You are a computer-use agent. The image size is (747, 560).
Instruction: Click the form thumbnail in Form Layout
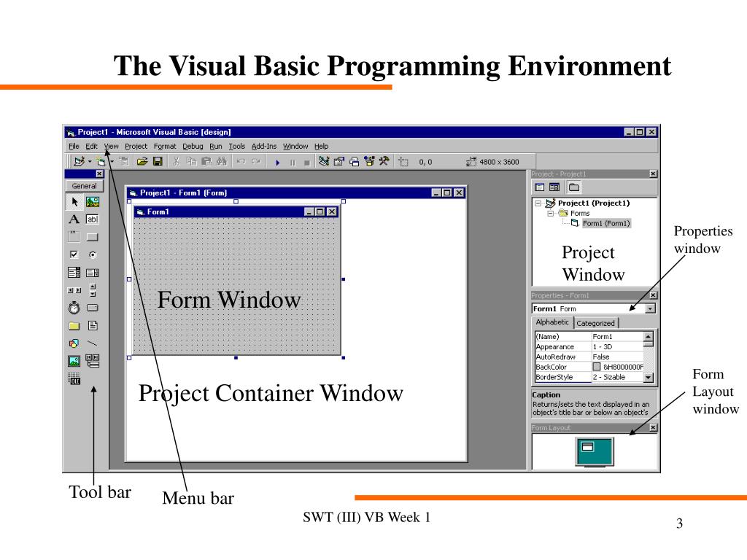pyautogui.click(x=587, y=447)
